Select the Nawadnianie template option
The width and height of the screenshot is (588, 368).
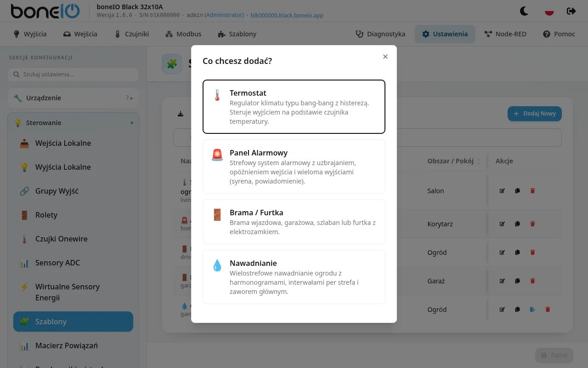294,277
